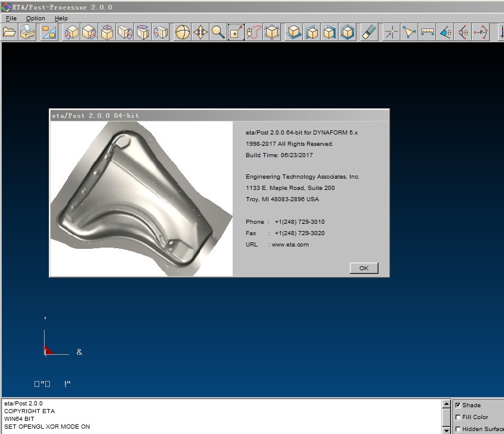Pick the filled-wedge angle measurement icon
This screenshot has width=504, height=434.
pos(445,32)
